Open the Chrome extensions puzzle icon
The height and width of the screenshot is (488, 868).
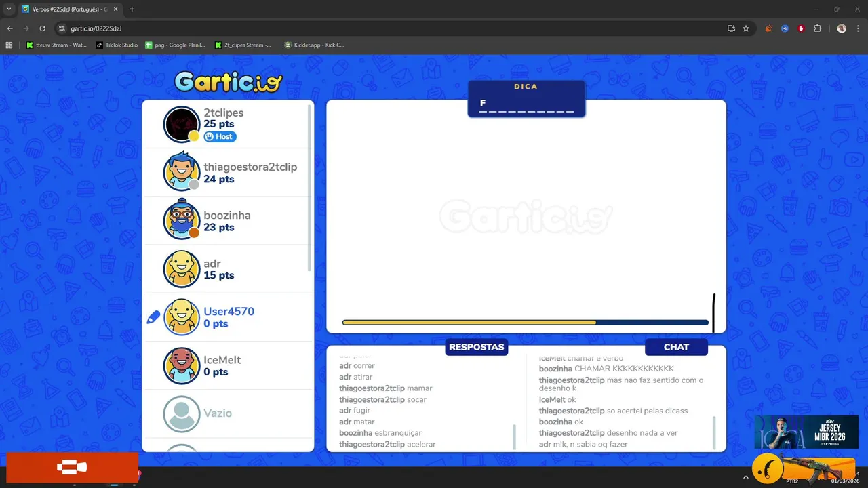click(817, 28)
